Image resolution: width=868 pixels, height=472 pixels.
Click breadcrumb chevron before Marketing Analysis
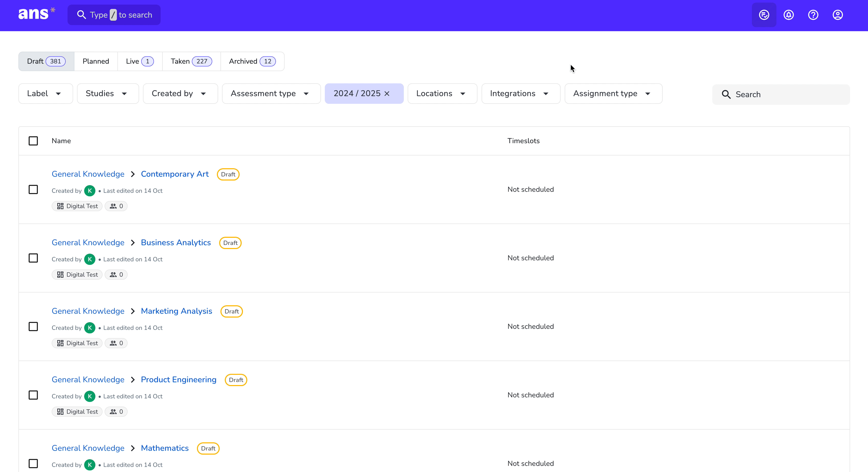coord(133,311)
